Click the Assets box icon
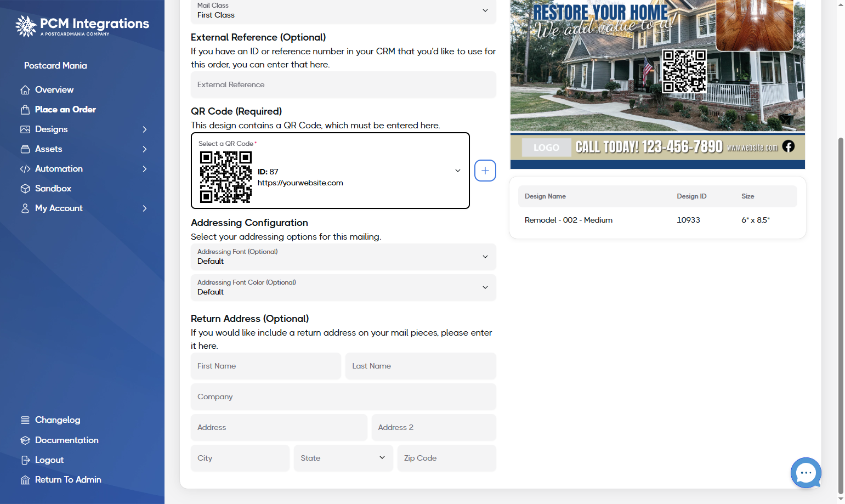 click(x=25, y=149)
